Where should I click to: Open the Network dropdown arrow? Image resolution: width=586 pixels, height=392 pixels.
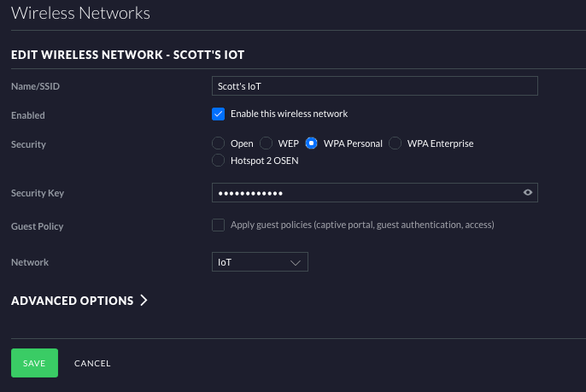(x=296, y=263)
